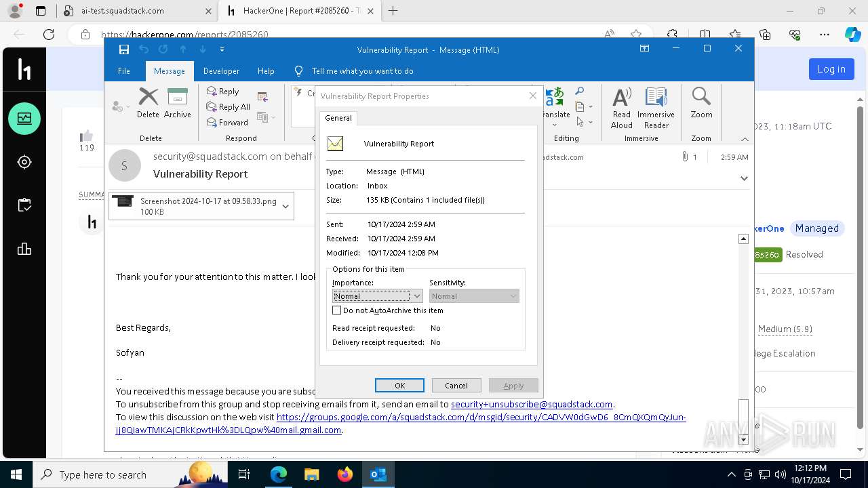The height and width of the screenshot is (488, 868).
Task: Click Read Aloud in Immersive group
Action: point(621,108)
